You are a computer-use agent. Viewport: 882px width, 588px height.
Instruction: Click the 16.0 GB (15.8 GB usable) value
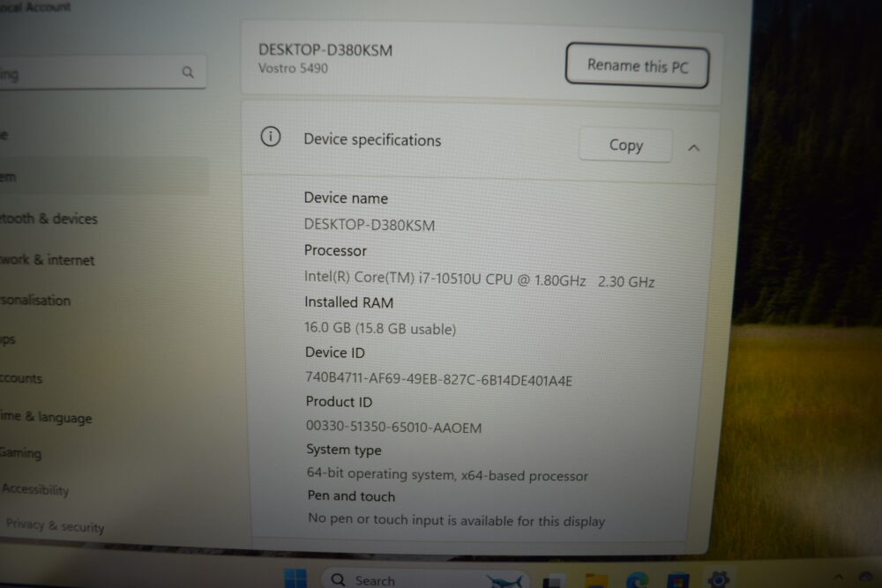click(x=380, y=328)
